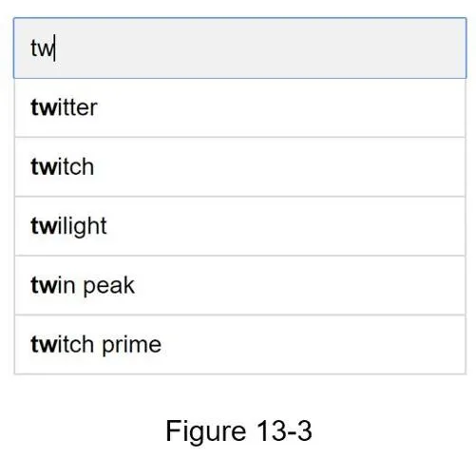The width and height of the screenshot is (476, 459).
Task: Click the "itch" letters in second suggestion
Action: coord(76,167)
